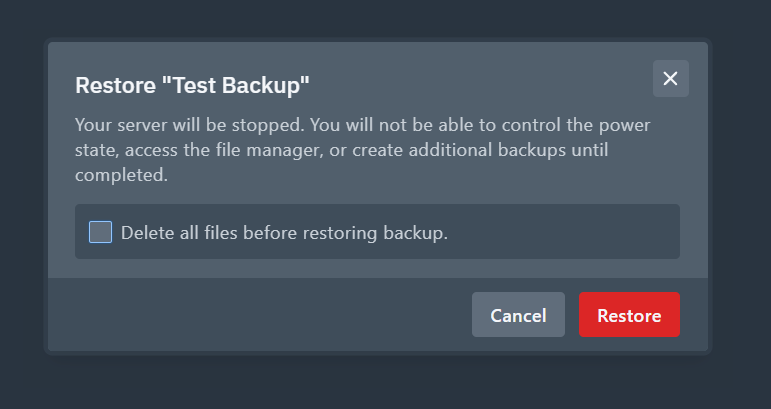Click empty space right of the checkbox label
771x409 pixels.
[x=570, y=233]
